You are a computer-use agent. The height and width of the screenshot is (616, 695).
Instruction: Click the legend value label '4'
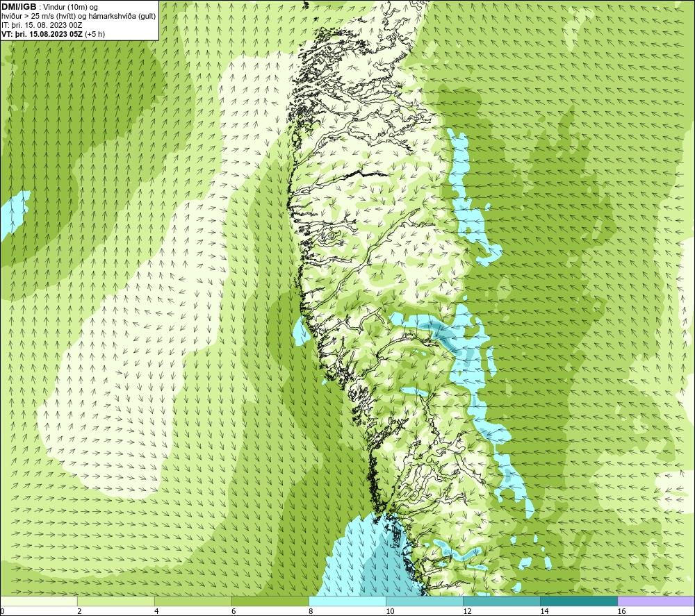[x=156, y=612]
